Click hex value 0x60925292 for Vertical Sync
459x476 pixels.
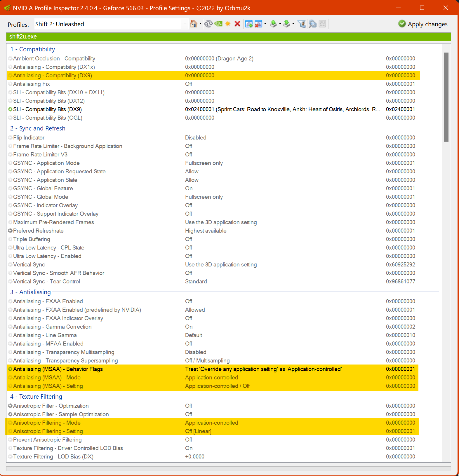[x=401, y=264]
